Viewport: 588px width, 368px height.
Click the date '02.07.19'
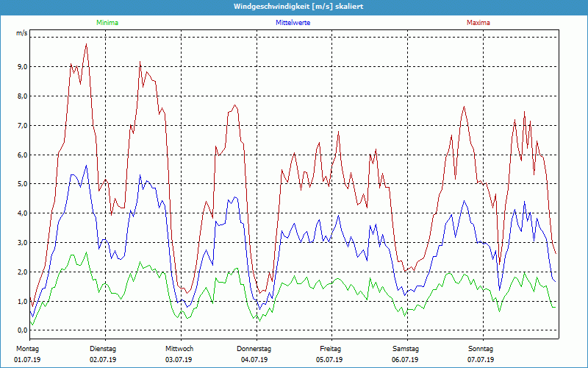tap(103, 360)
